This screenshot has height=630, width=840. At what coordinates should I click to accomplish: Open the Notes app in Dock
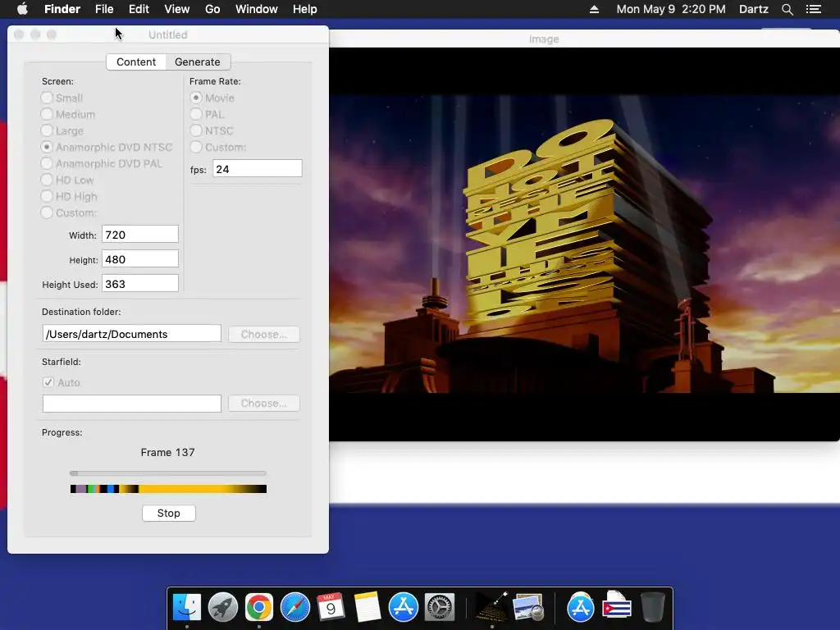point(367,607)
